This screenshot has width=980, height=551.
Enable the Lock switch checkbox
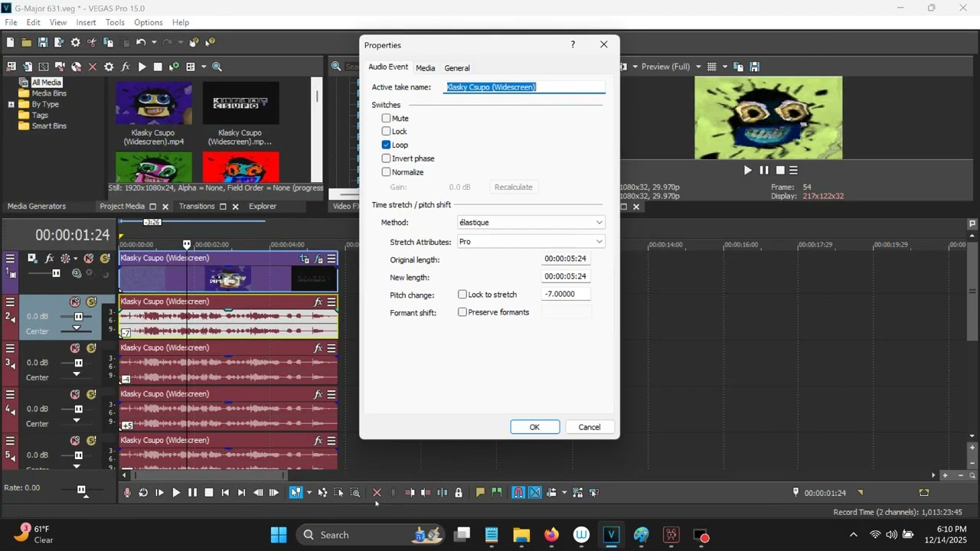[387, 132]
